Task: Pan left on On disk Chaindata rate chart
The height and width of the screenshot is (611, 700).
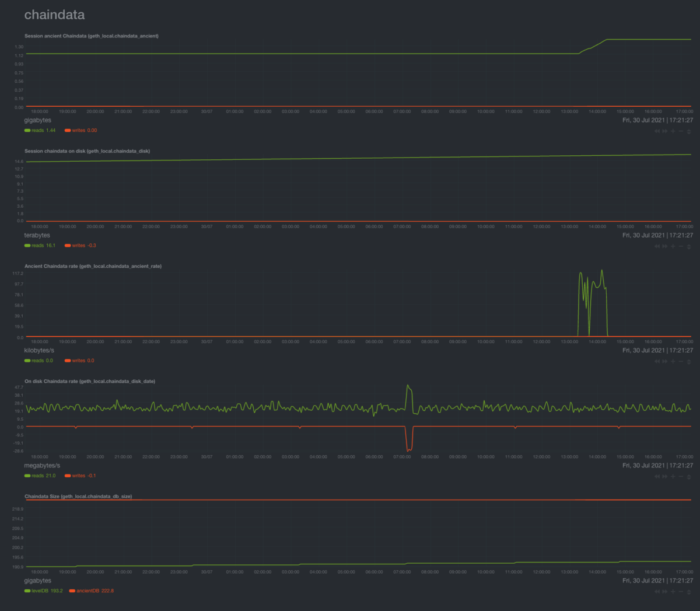Action: (657, 476)
